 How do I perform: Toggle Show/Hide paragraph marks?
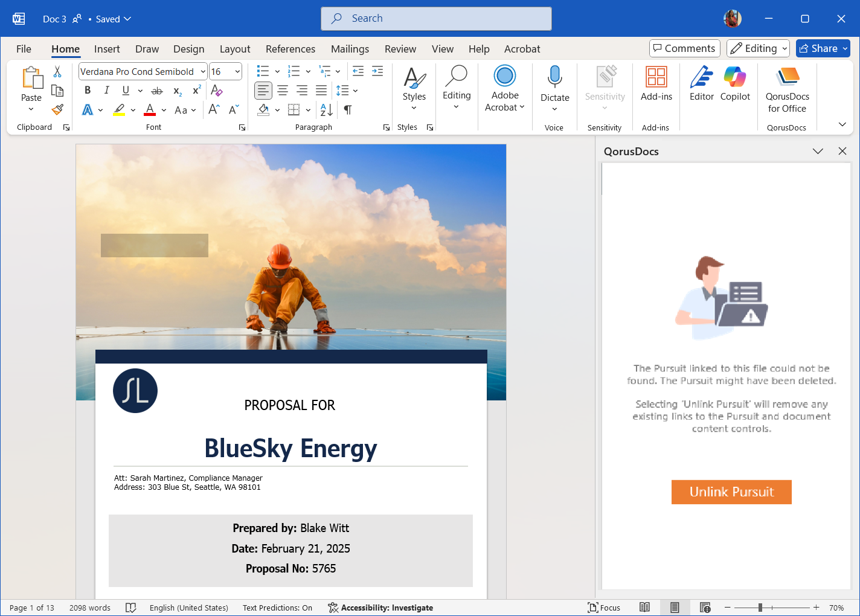(348, 110)
